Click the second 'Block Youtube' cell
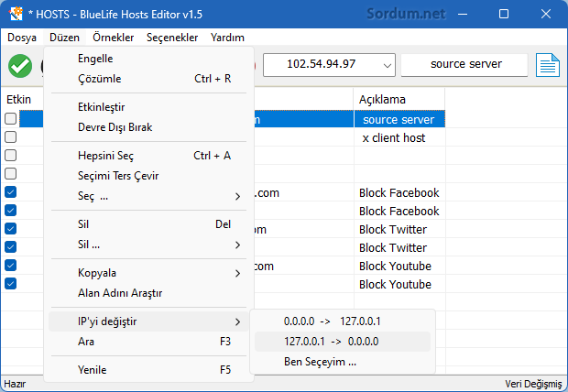 399,285
